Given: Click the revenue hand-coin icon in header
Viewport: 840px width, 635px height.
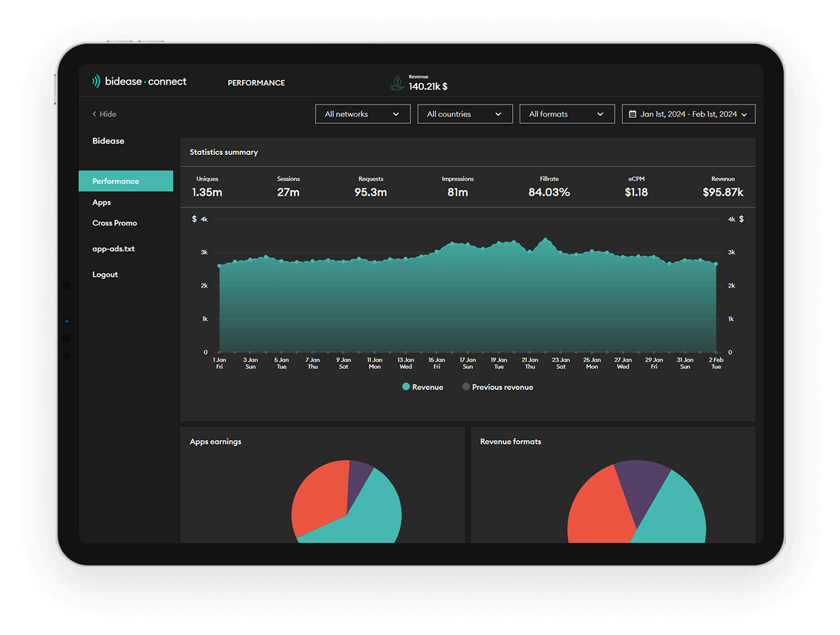Looking at the screenshot, I should [x=397, y=83].
